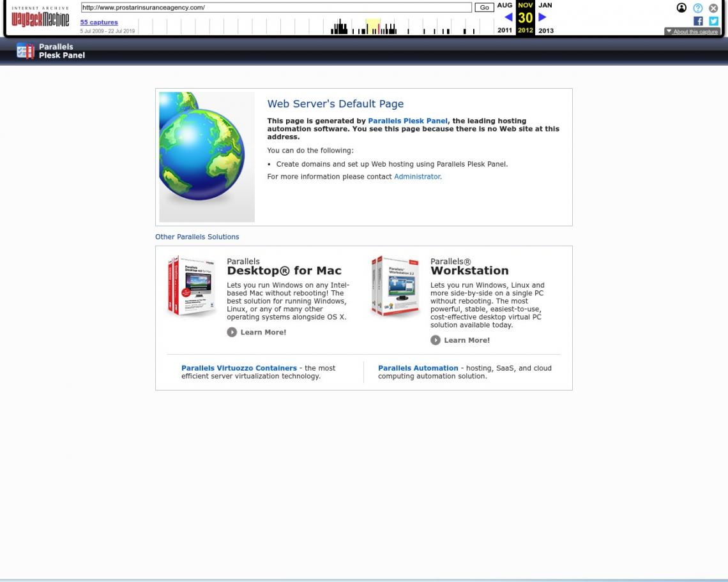This screenshot has height=582, width=728.
Task: Select AUG 2011 capture month
Action: [x=504, y=18]
